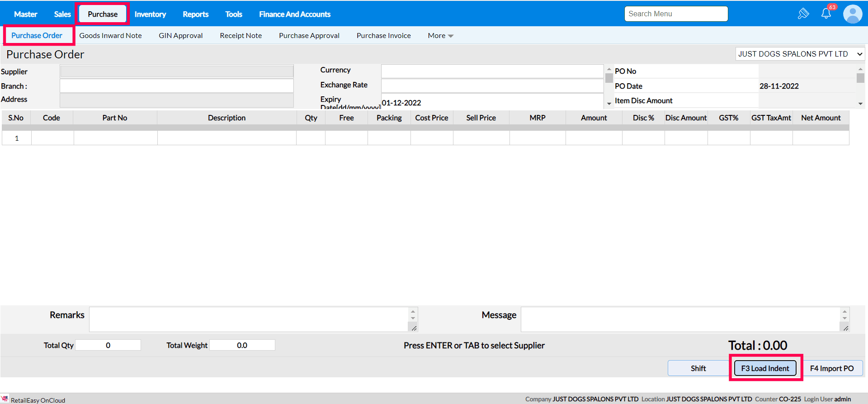Click Message box scroll down arrow

(844, 318)
